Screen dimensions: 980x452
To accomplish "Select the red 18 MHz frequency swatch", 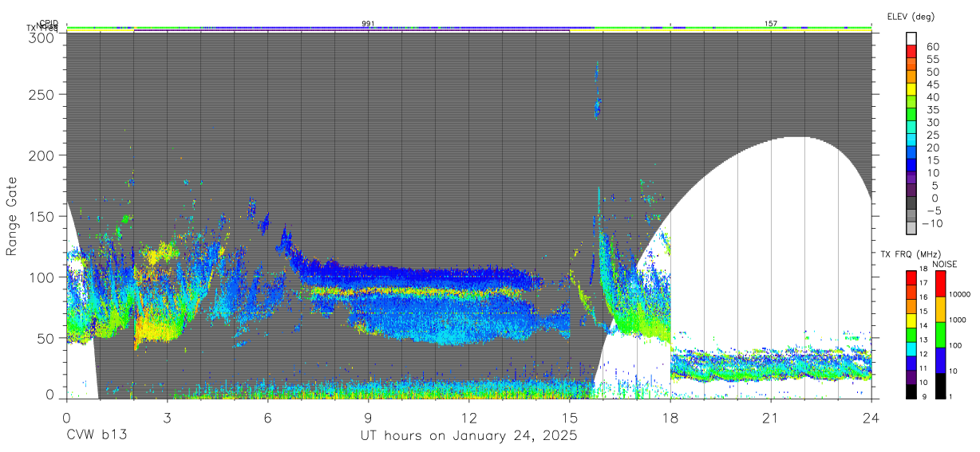I will [911, 277].
